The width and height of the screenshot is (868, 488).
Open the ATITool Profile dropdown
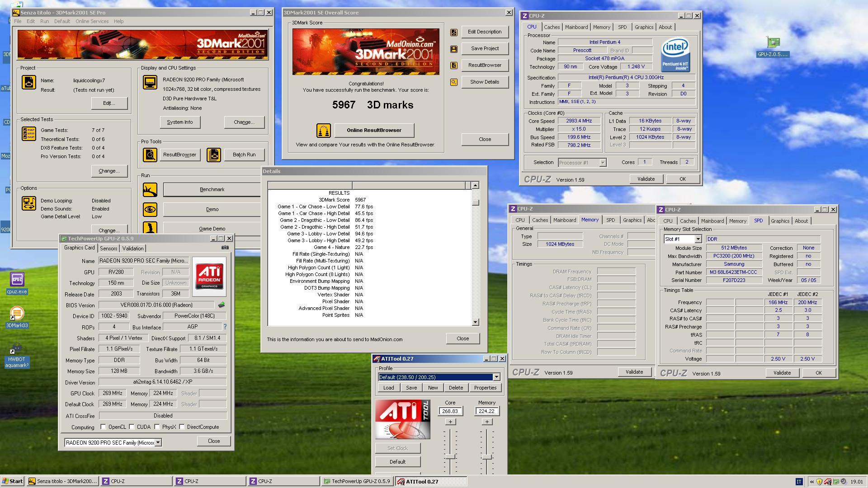496,377
